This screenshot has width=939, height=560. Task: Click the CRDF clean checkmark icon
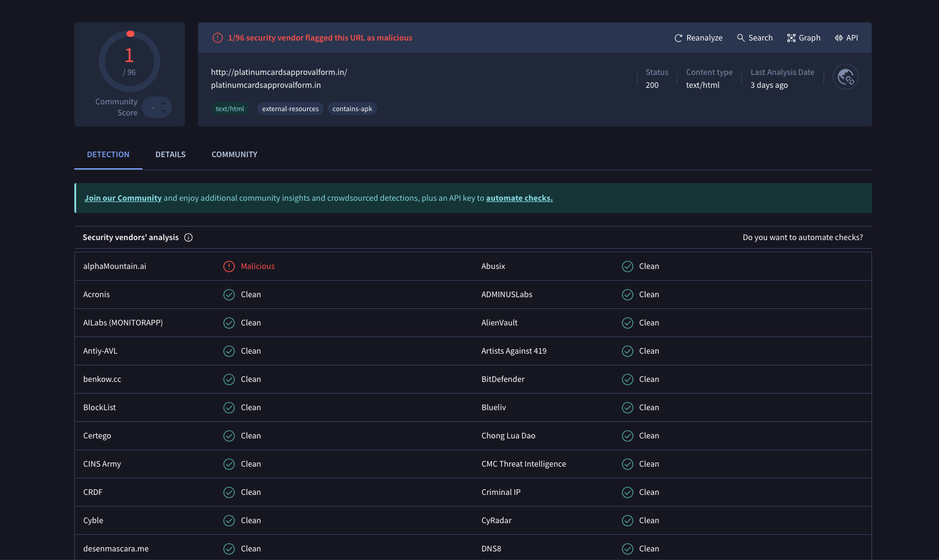(x=229, y=492)
